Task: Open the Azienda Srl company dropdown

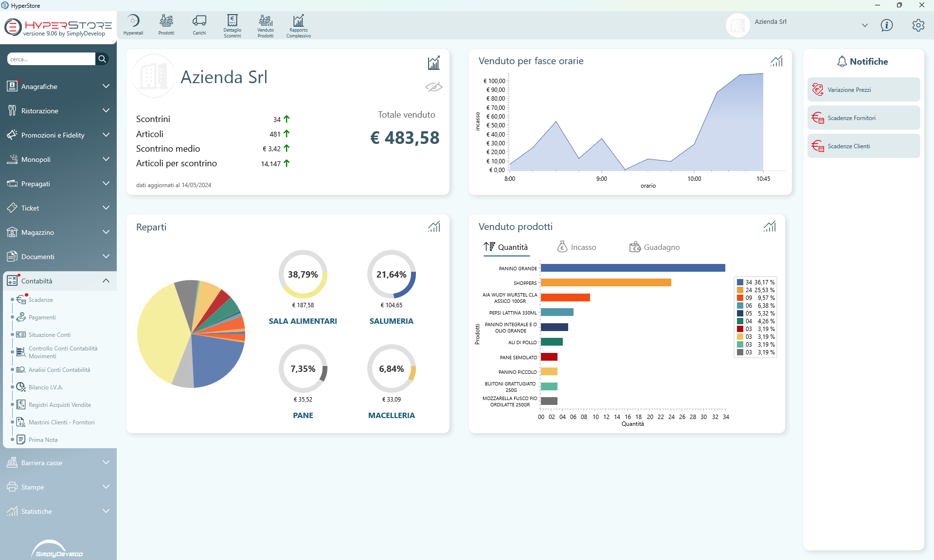Action: tap(864, 25)
